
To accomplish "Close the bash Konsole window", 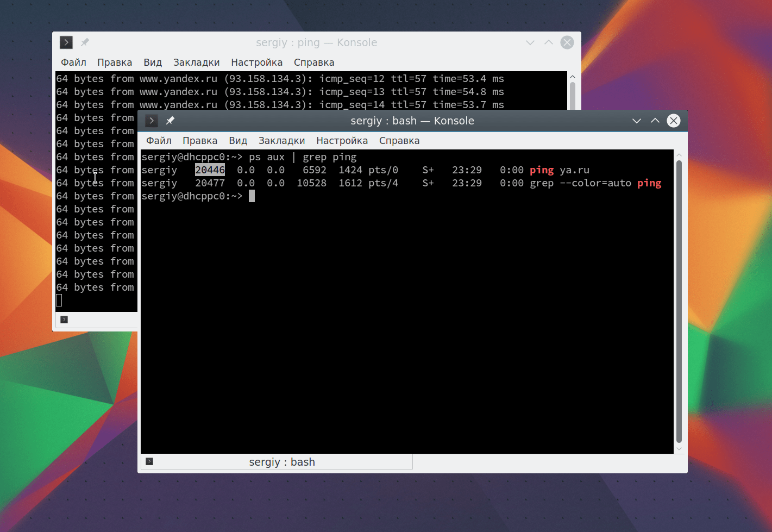I will pos(674,121).
